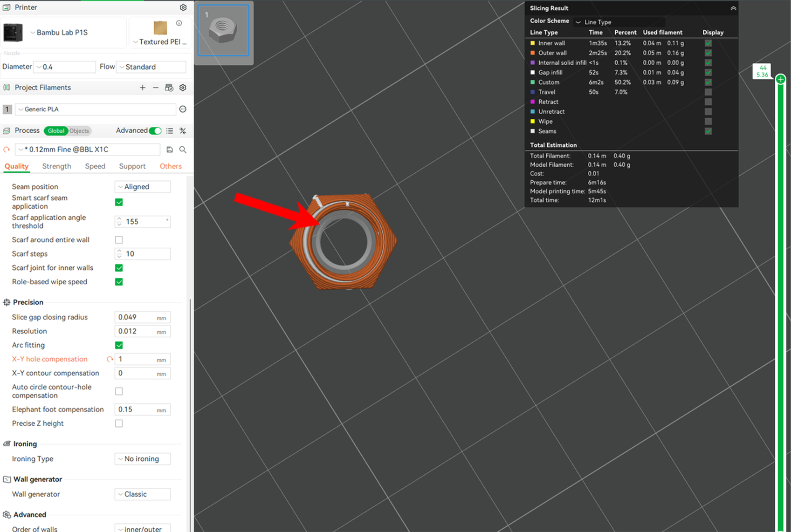Select plate 1 nut thumbnail

223,30
